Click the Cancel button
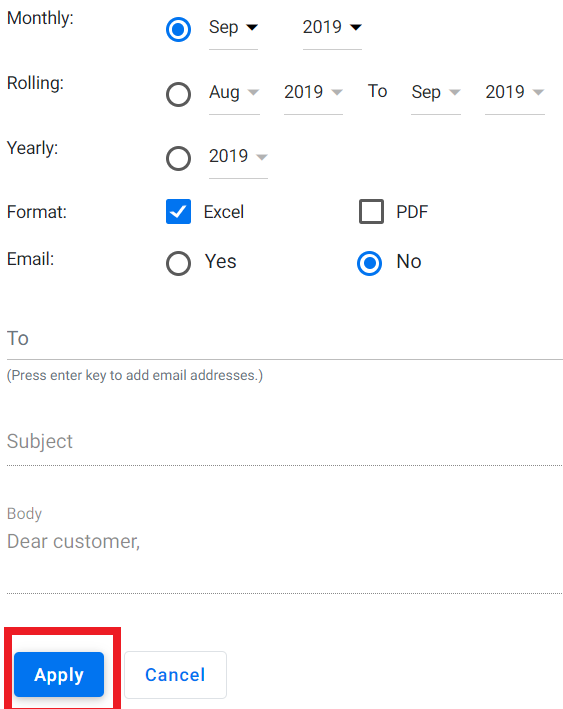The image size is (563, 709). click(175, 675)
